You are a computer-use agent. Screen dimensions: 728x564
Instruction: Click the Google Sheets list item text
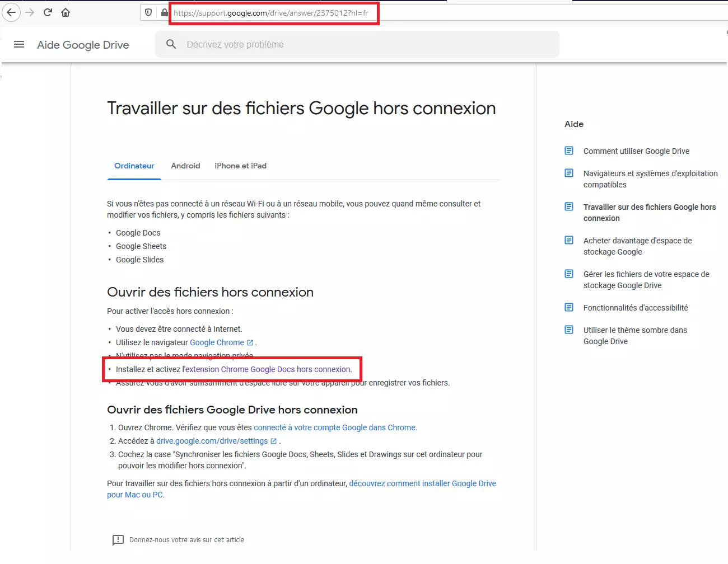tap(141, 246)
